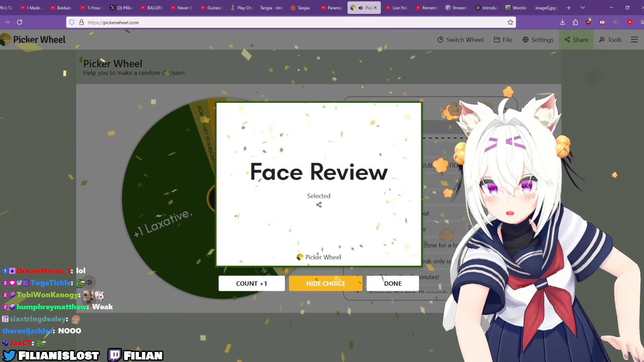Click the red rectangular extension icon
644x362 pixels.
[602, 22]
